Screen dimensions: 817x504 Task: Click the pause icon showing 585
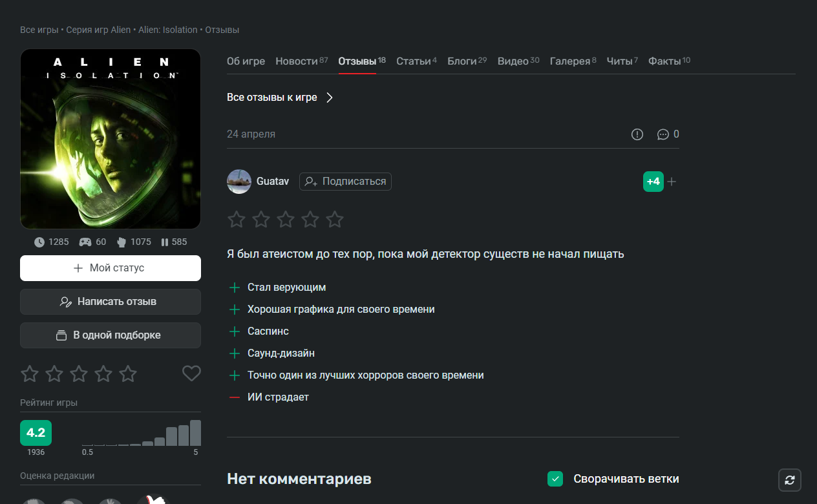[164, 242]
